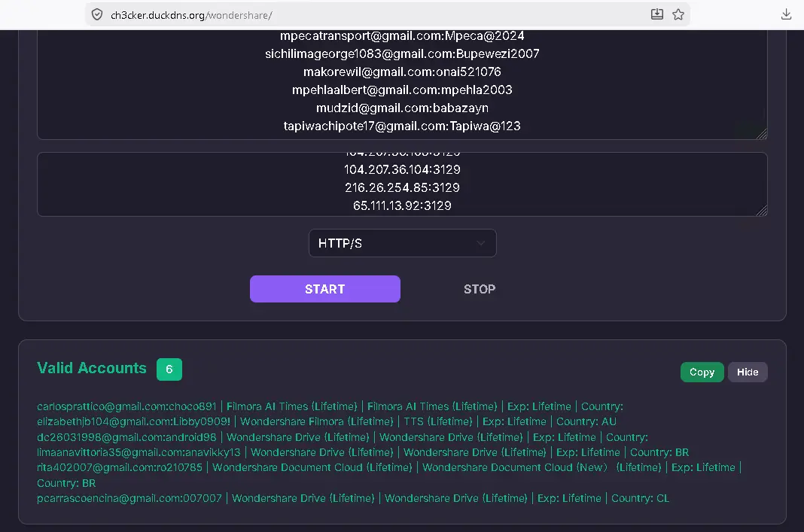This screenshot has width=804, height=532.
Task: Bookmark this page with the star icon
Action: 678,14
